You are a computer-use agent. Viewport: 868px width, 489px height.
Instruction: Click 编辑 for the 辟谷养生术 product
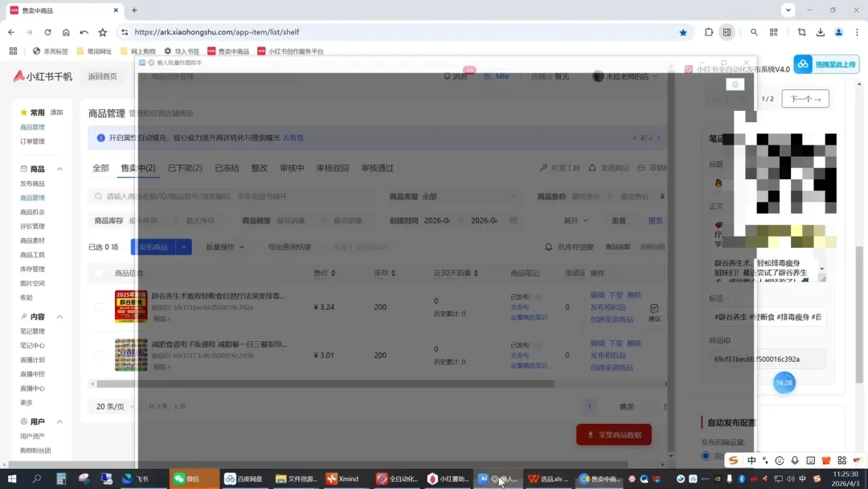pyautogui.click(x=597, y=295)
